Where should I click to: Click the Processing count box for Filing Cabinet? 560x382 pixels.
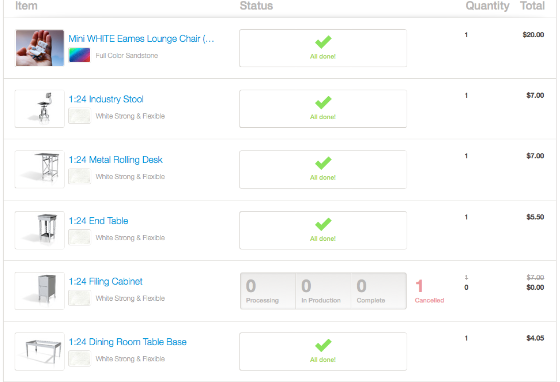point(268,291)
